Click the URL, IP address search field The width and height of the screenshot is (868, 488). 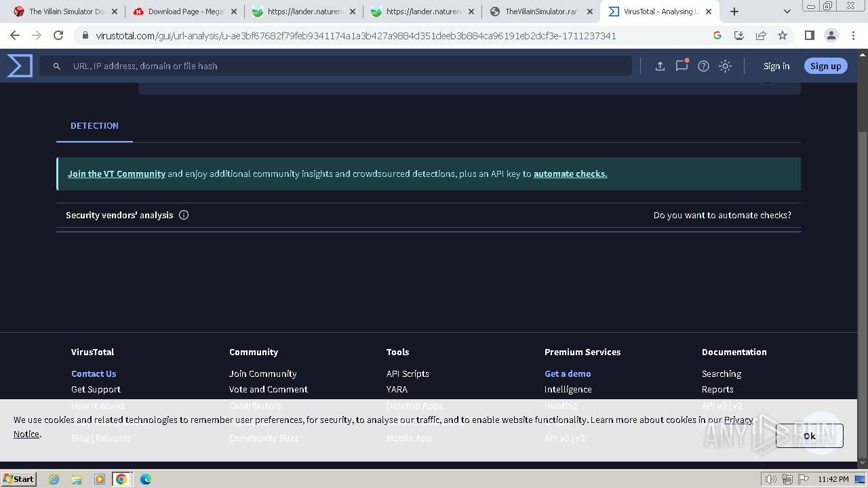pyautogui.click(x=336, y=66)
